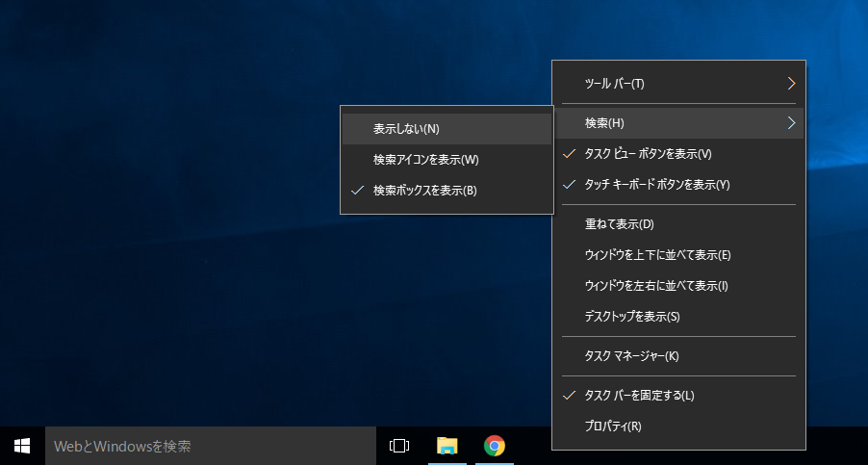Viewport: 868px width, 465px height.
Task: Choose 重ねて表示 to cascade windows
Action: [619, 224]
